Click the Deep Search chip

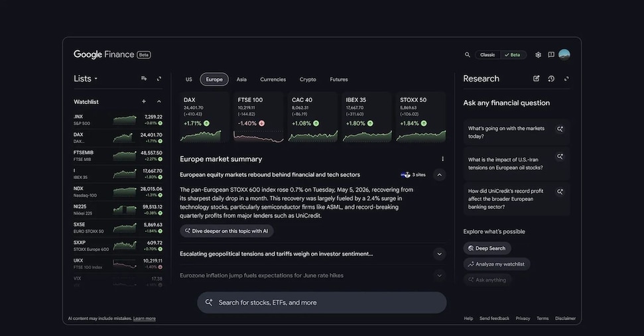487,249
